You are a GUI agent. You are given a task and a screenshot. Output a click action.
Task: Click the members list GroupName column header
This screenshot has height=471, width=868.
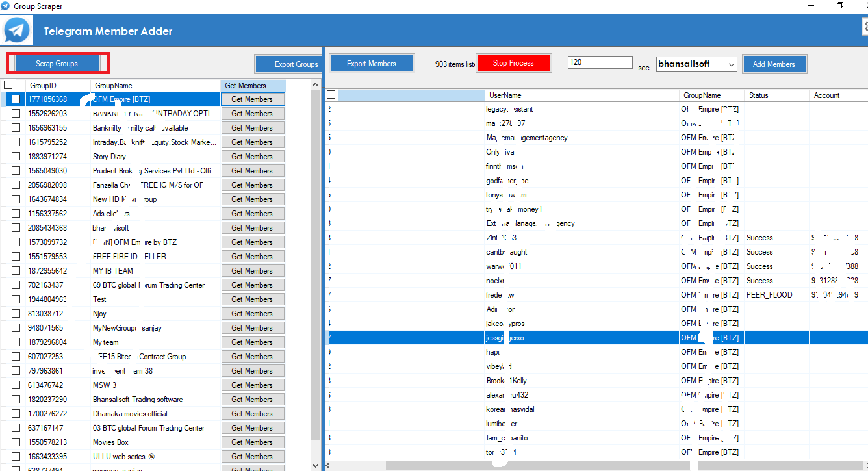(x=712, y=95)
